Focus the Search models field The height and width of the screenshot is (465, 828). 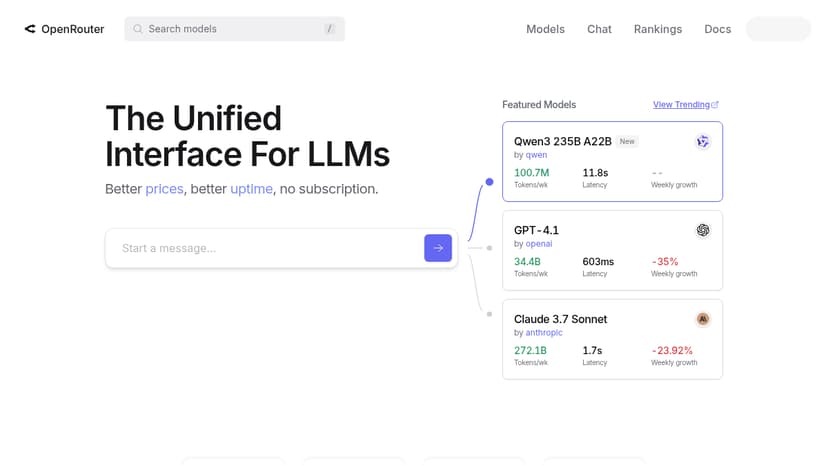[x=234, y=29]
